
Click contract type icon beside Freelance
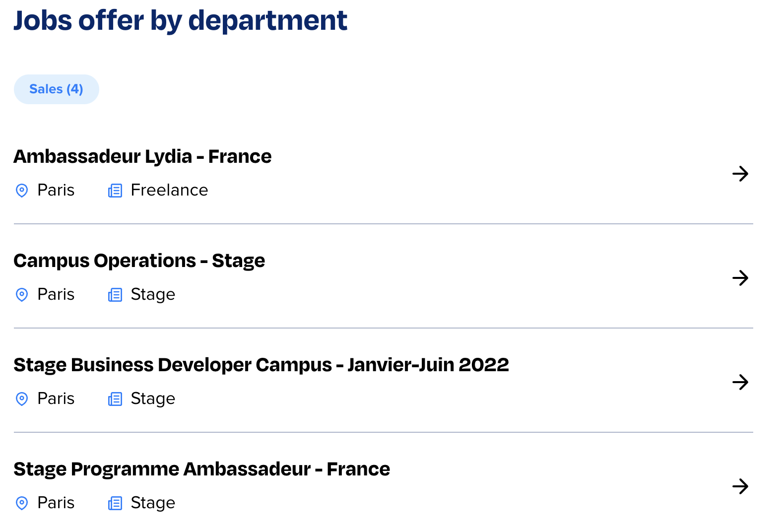click(x=115, y=191)
